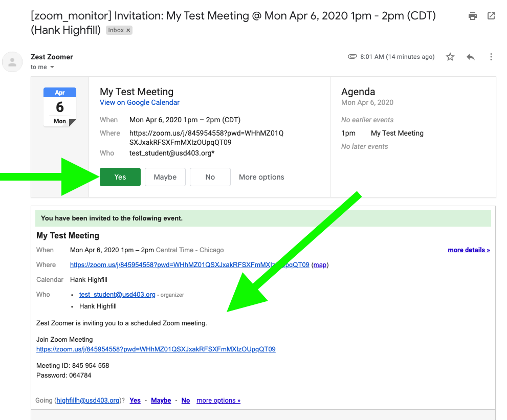Image resolution: width=507 pixels, height=420 pixels.
Task: Decline with the No button in card
Action: [x=210, y=177]
